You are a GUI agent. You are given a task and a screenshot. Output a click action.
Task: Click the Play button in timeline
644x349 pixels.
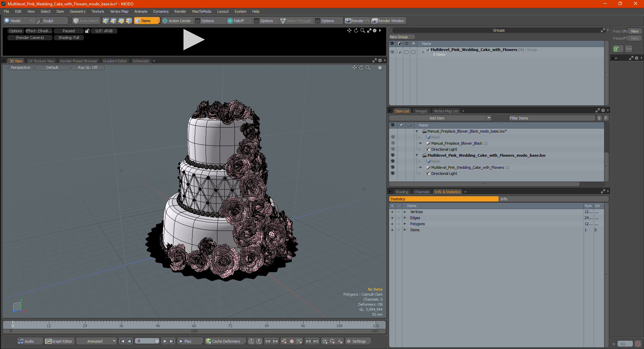(x=190, y=341)
